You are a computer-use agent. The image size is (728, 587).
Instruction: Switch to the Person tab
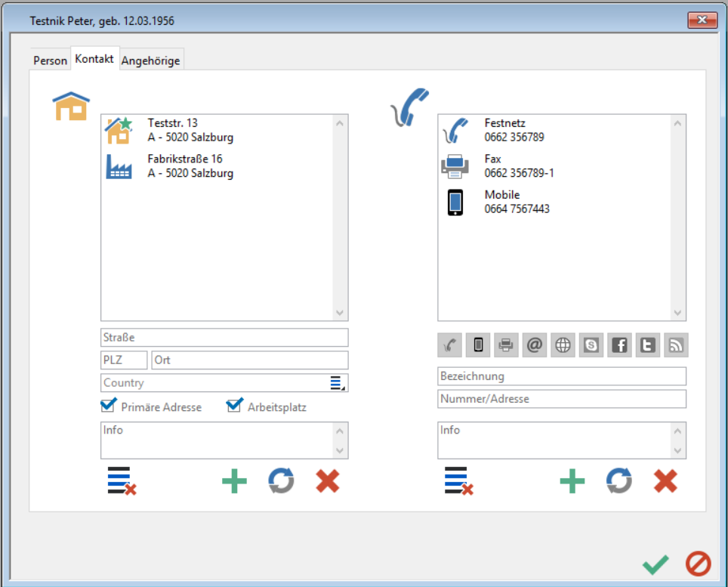[50, 60]
